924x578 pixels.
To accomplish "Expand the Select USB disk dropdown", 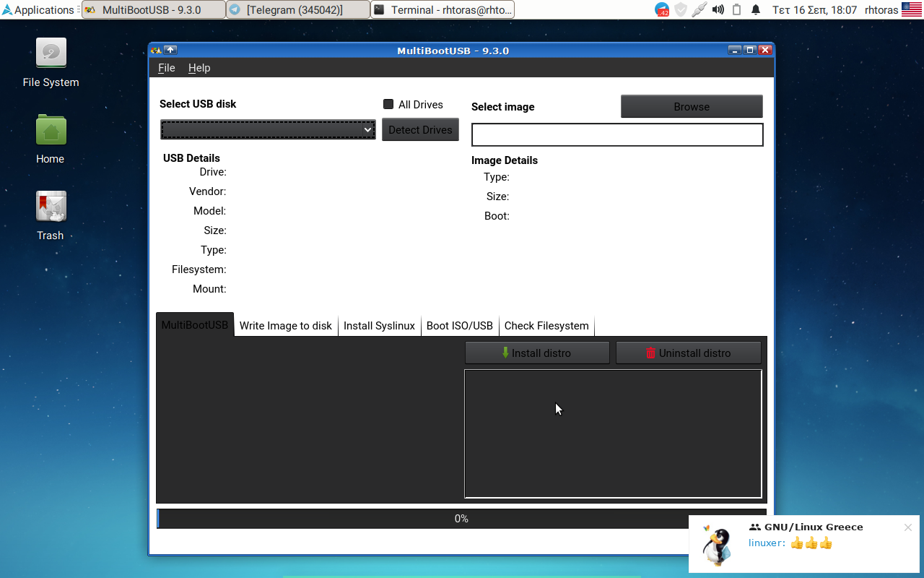I will point(268,129).
